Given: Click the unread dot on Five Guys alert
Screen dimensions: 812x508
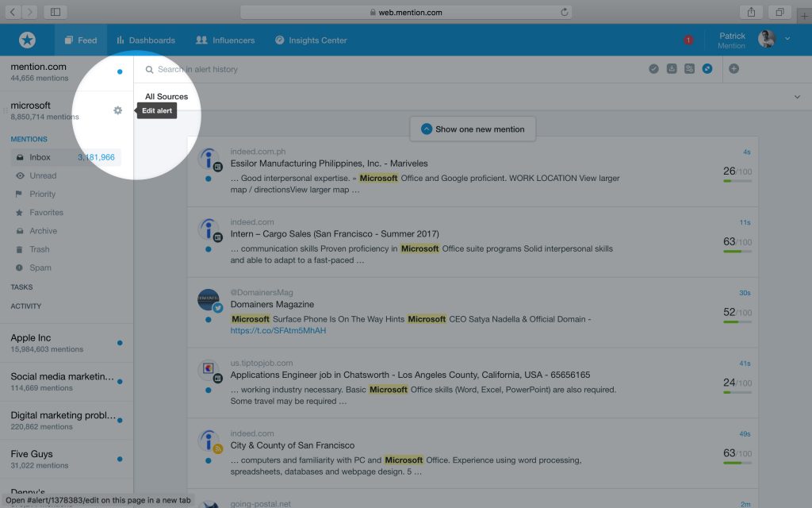Looking at the screenshot, I should [120, 460].
